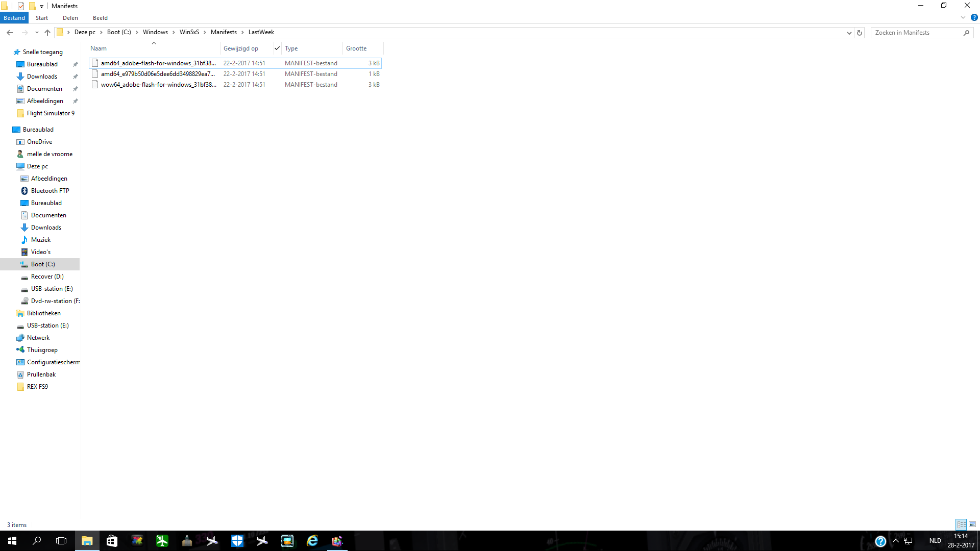Sort files by the Grootte column
The image size is (980, 551).
click(356, 48)
